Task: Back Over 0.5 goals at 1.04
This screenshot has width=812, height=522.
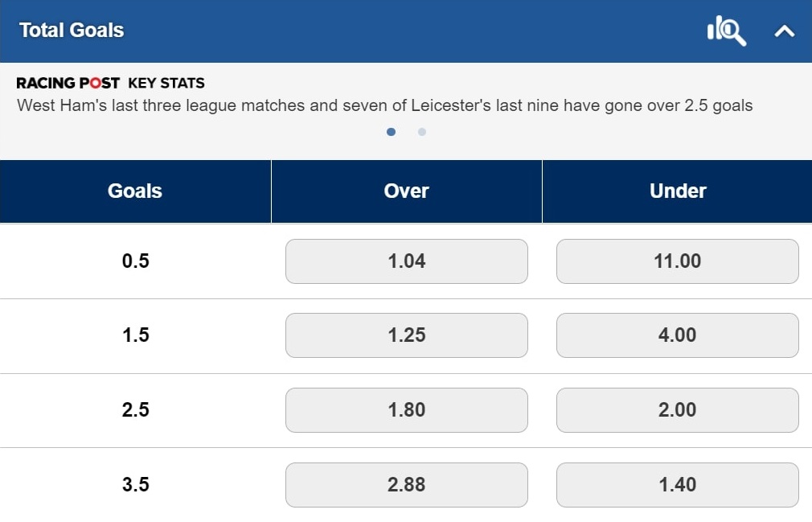Action: [x=406, y=261]
